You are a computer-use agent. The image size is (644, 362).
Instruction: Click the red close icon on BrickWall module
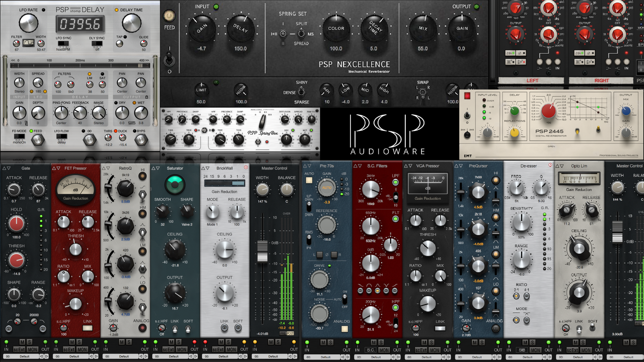246,168
